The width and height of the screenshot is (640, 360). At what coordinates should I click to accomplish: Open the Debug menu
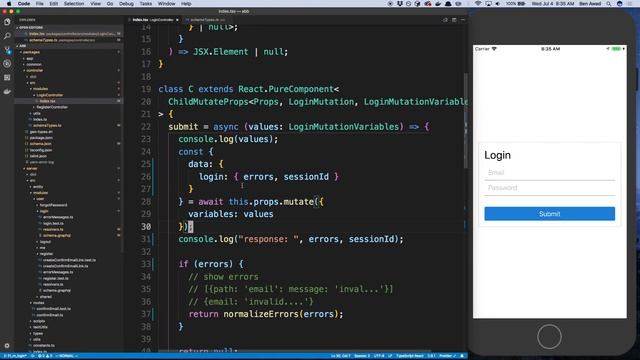point(126,4)
